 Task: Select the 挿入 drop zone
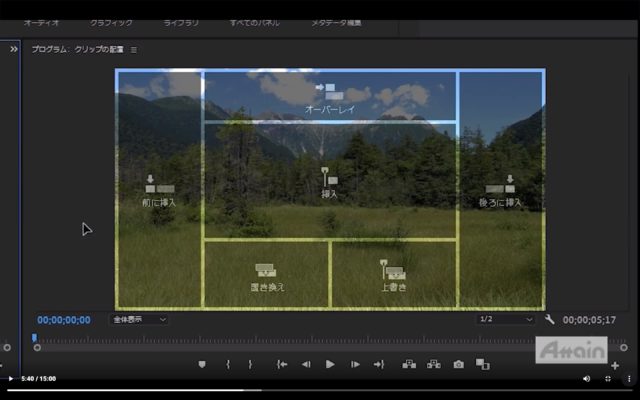pos(330,180)
